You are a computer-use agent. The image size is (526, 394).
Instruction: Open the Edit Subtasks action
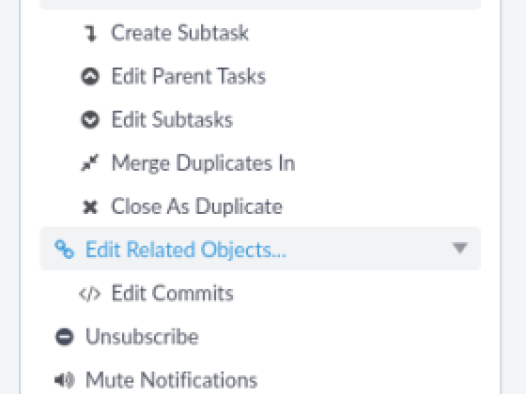[x=172, y=119]
